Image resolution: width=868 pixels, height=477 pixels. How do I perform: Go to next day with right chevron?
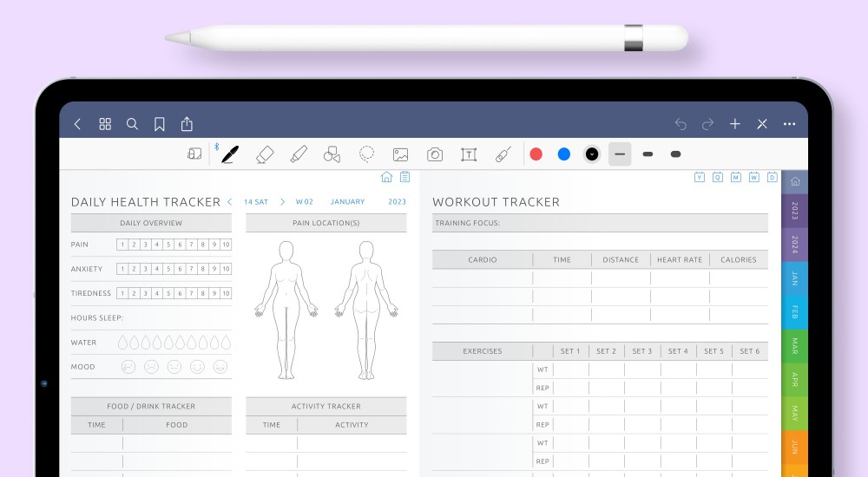click(x=282, y=202)
